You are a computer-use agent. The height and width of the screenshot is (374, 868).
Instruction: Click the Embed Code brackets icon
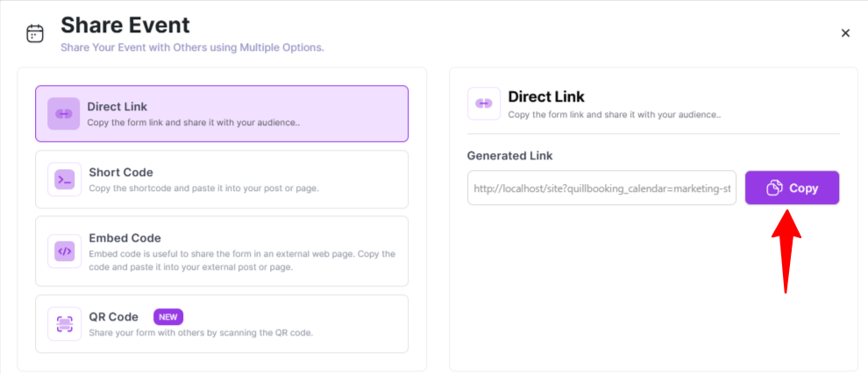64,251
